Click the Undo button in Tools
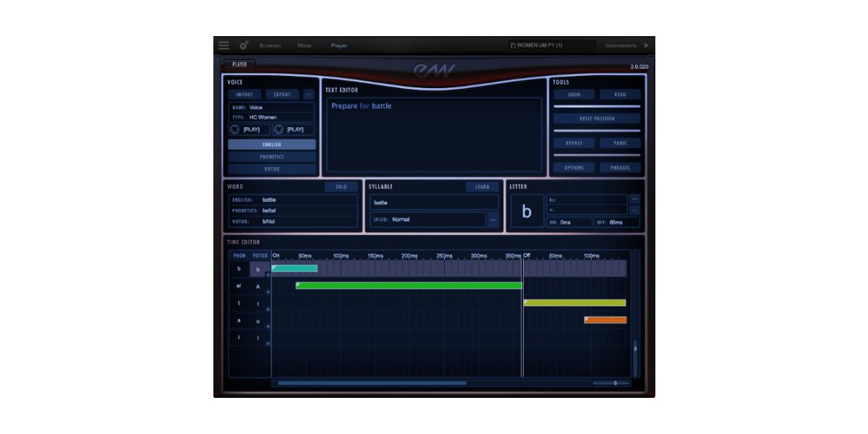 tap(574, 95)
